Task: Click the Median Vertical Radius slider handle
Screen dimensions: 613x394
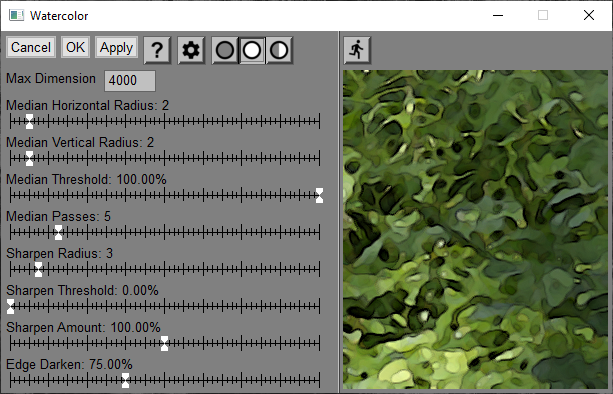Action: pyautogui.click(x=29, y=158)
